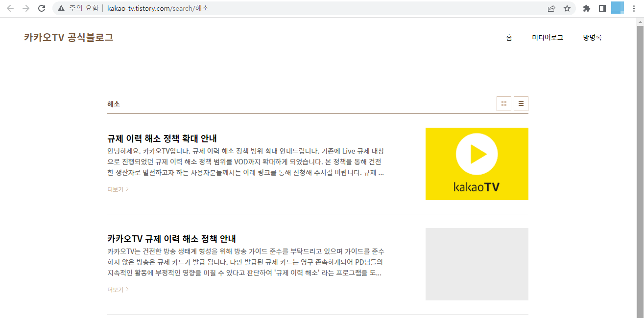The height and width of the screenshot is (318, 644).
Task: Open post titled 규제 이력 해소 정책 확대 안내
Action: click(162, 138)
